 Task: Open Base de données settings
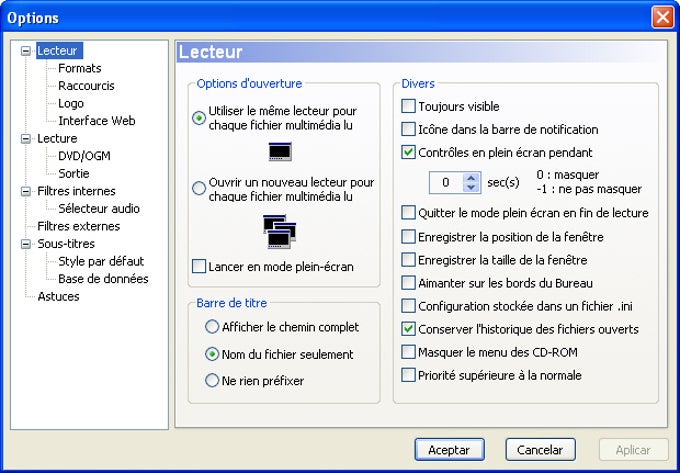103,279
